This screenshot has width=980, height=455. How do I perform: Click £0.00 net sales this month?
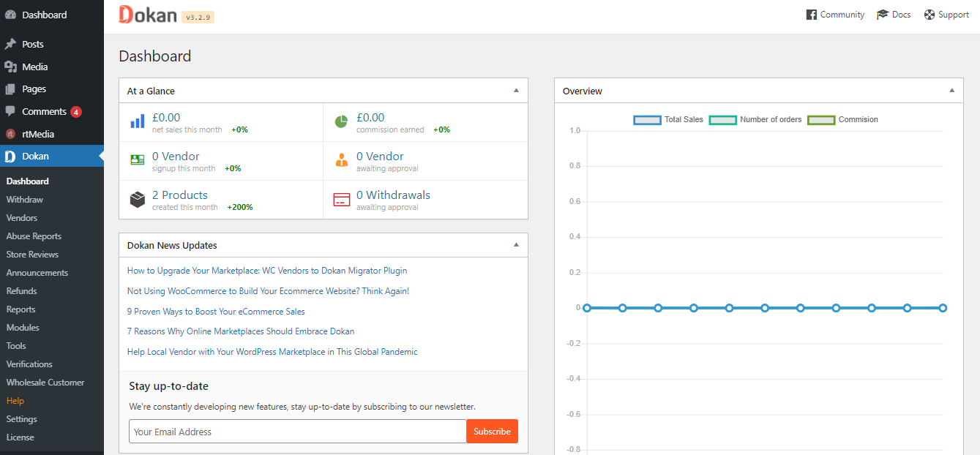point(166,118)
